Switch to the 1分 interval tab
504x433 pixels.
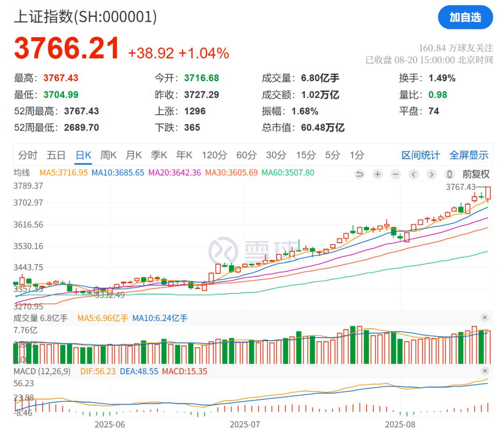(x=357, y=155)
